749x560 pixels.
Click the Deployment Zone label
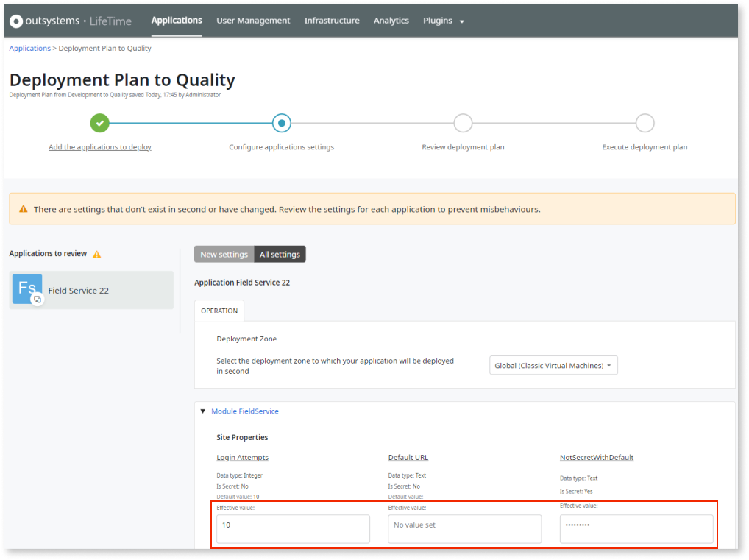(246, 339)
